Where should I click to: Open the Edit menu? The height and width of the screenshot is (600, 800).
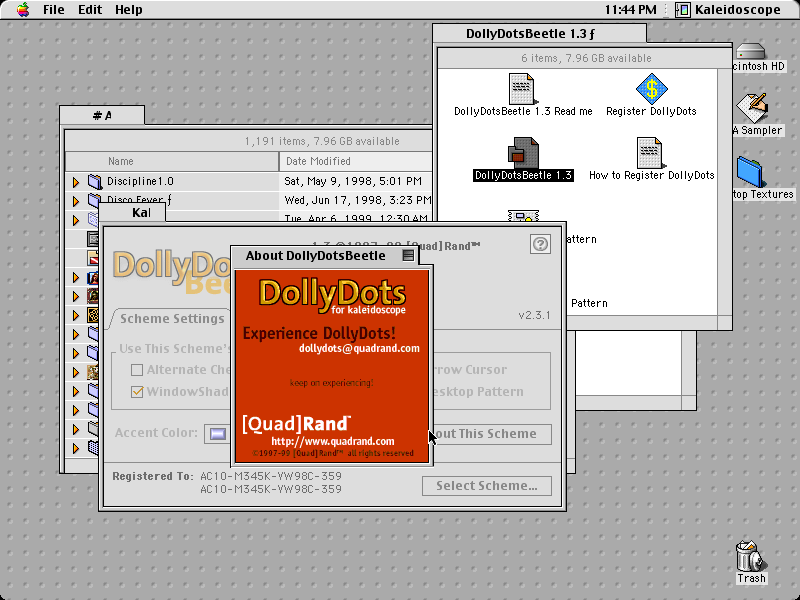90,10
